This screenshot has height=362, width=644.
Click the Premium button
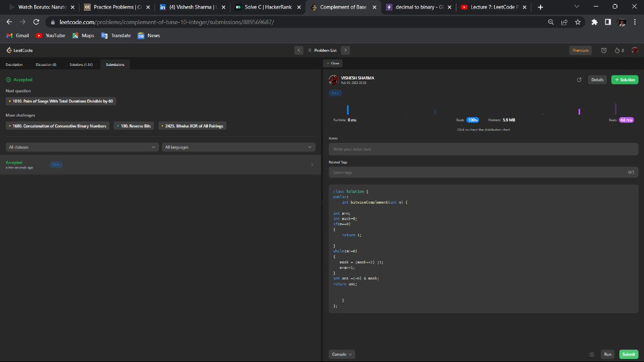[581, 50]
